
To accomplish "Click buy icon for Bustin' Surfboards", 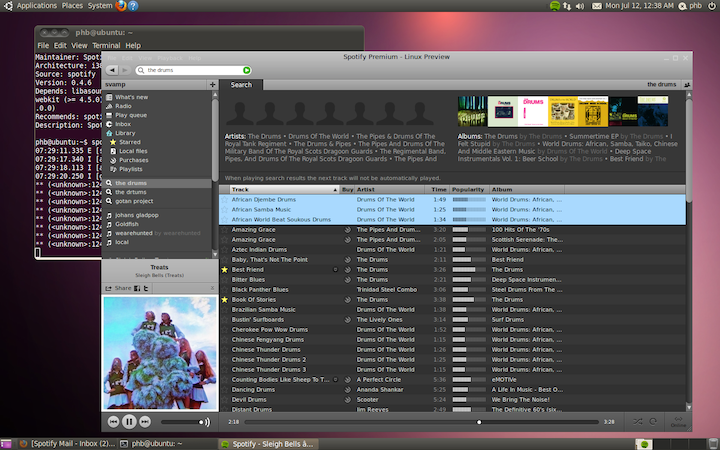I will click(348, 320).
